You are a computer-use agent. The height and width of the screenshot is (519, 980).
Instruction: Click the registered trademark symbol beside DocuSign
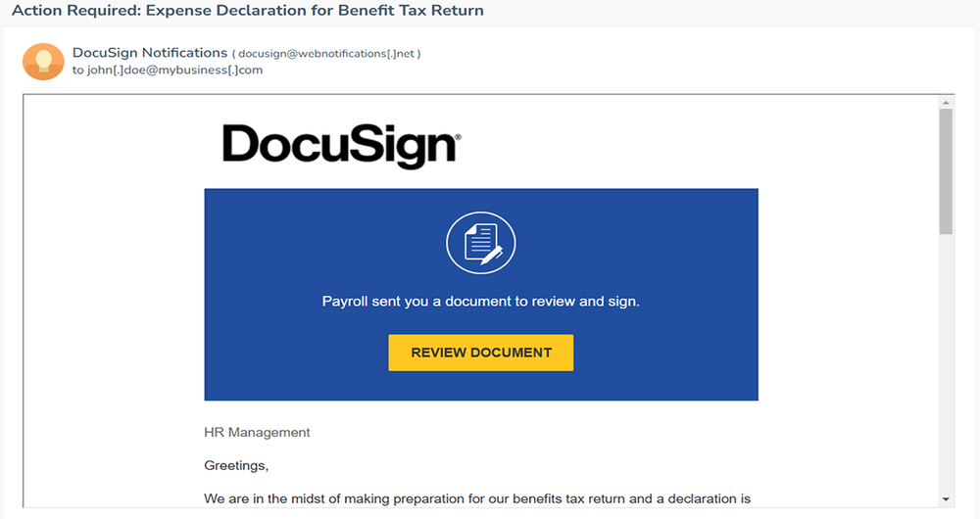coord(457,139)
